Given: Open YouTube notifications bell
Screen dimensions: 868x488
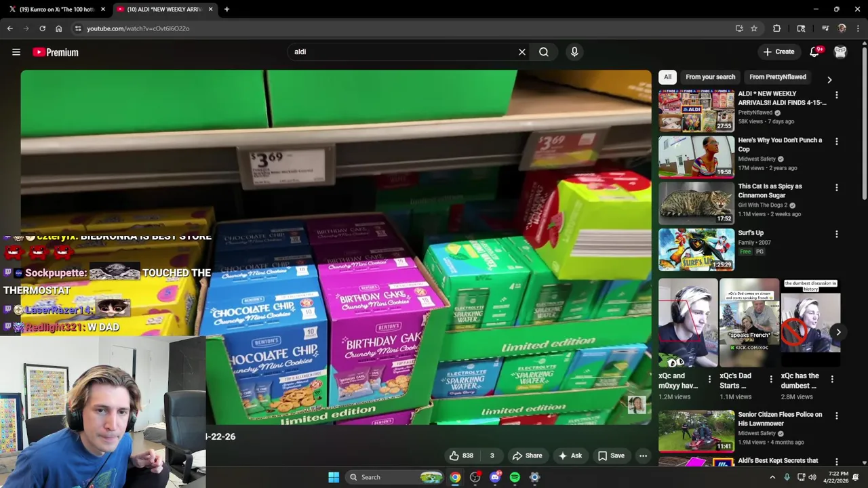Looking at the screenshot, I should point(815,52).
